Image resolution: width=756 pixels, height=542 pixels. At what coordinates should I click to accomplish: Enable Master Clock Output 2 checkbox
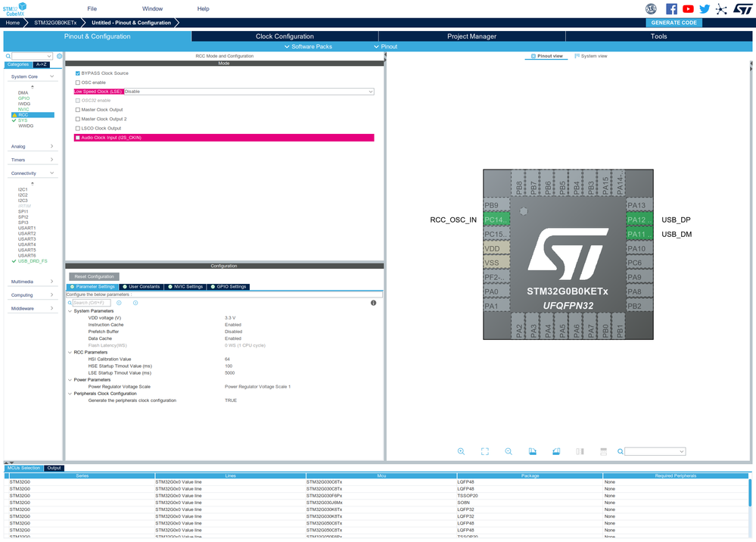[78, 119]
